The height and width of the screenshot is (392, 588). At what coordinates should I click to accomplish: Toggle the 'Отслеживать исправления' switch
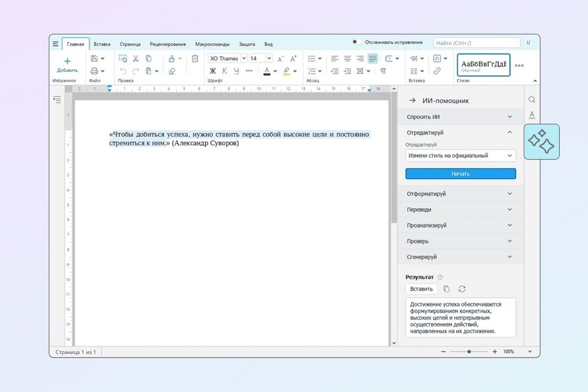(x=357, y=43)
